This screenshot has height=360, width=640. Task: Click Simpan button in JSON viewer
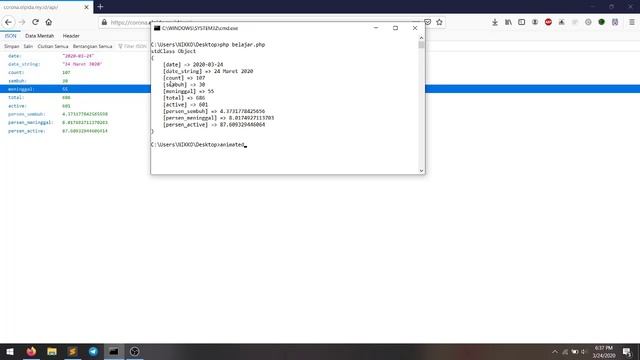point(11,47)
